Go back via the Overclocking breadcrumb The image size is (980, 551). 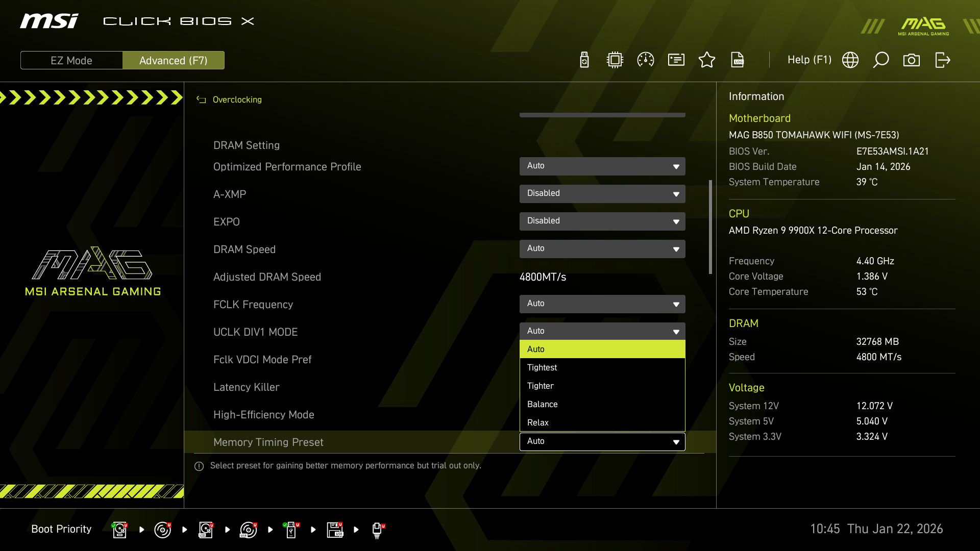236,99
